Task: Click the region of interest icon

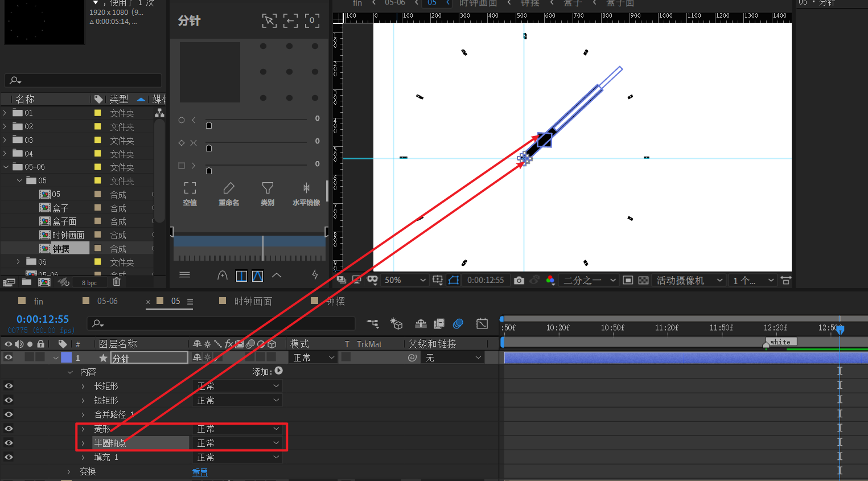Action: click(x=628, y=280)
